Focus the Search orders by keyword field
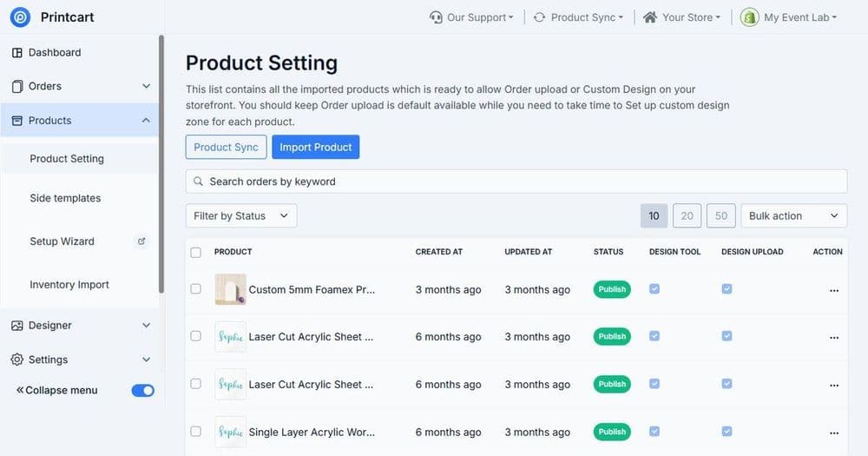The width and height of the screenshot is (868, 456). pyautogui.click(x=516, y=182)
